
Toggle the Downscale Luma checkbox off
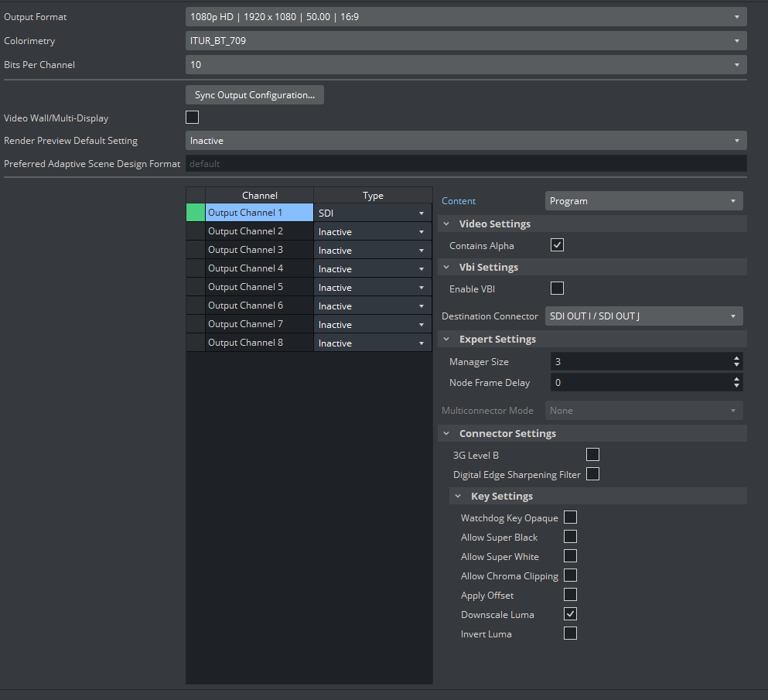coord(571,614)
